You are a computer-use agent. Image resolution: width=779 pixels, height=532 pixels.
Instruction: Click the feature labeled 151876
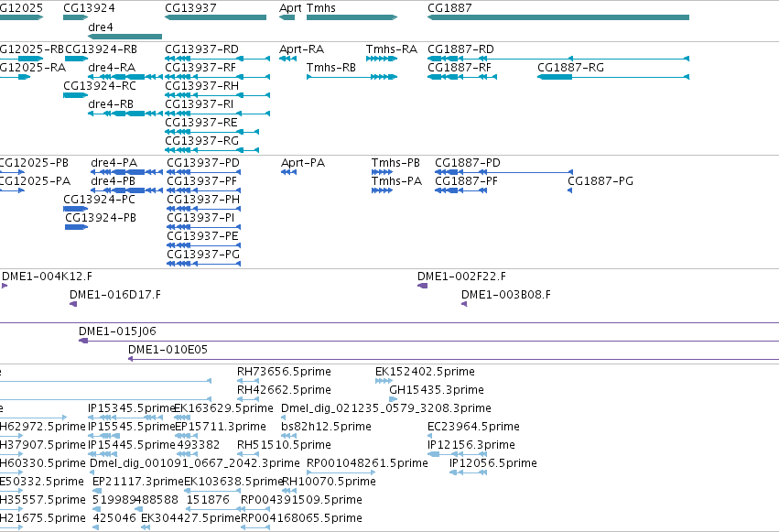208,501
